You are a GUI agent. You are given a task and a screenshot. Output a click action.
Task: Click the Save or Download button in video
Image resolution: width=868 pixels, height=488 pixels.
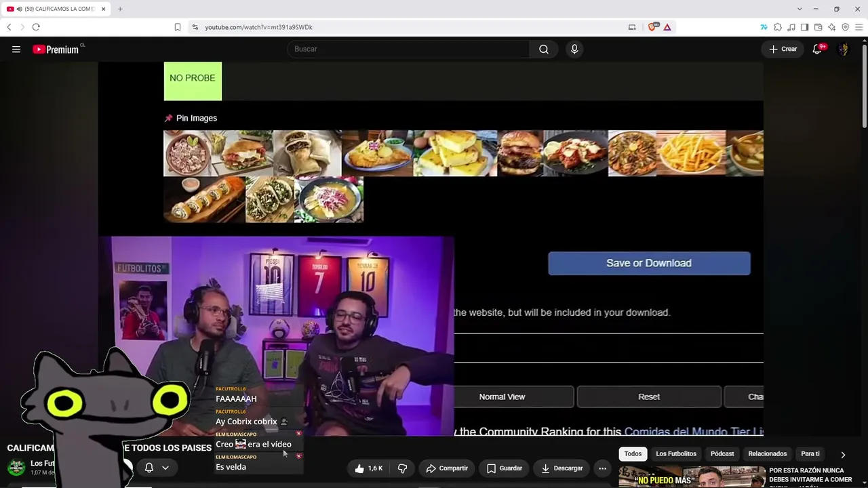(x=649, y=263)
